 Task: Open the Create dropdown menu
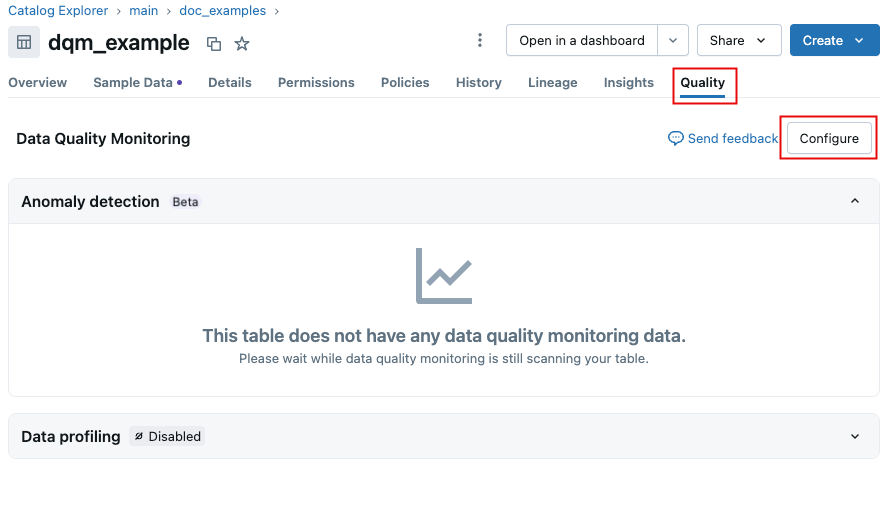click(834, 40)
